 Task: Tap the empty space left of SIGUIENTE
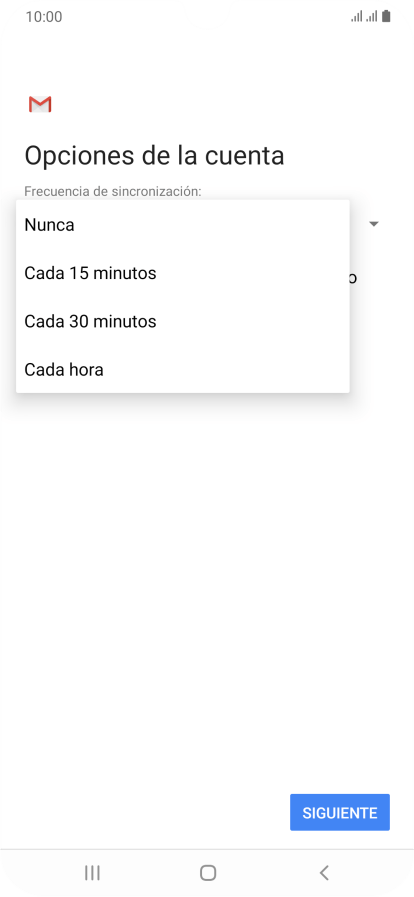143,812
